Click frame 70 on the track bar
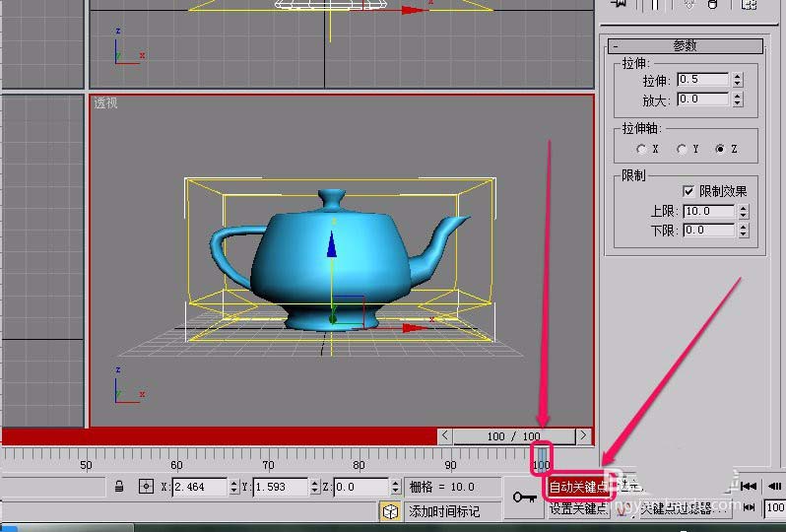Image resolution: width=786 pixels, height=532 pixels. 268,465
